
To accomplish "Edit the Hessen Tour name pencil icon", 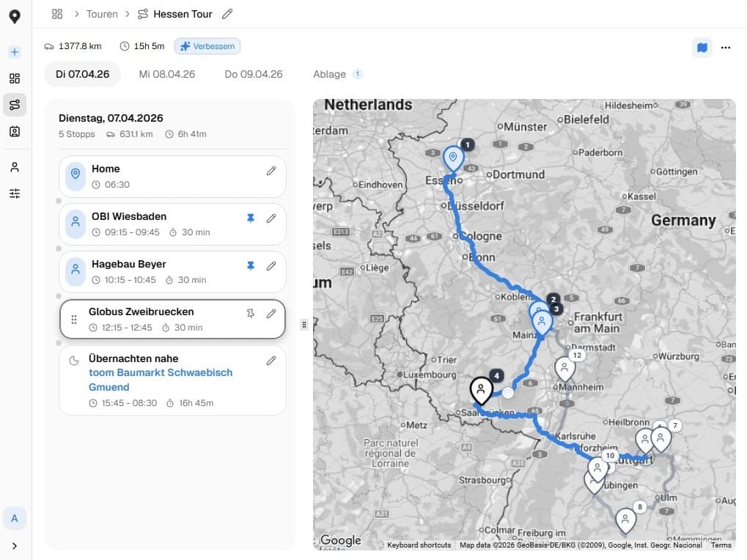I will click(x=227, y=14).
